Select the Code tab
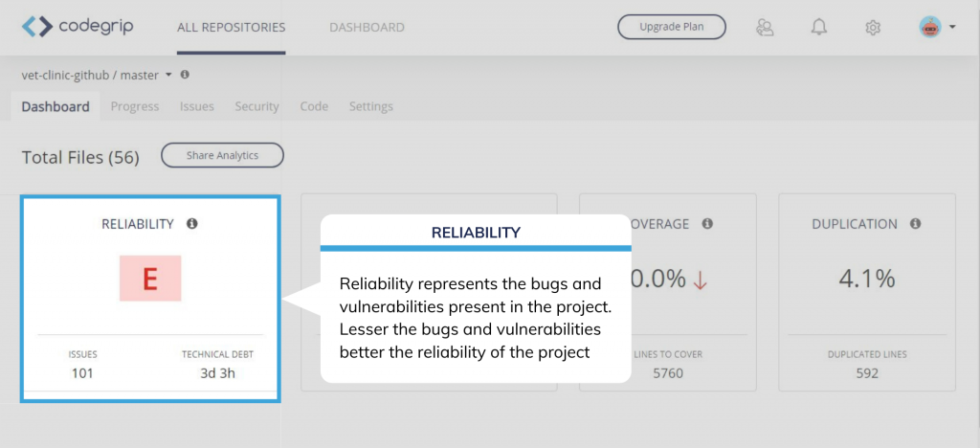The height and width of the screenshot is (448, 980). (314, 106)
